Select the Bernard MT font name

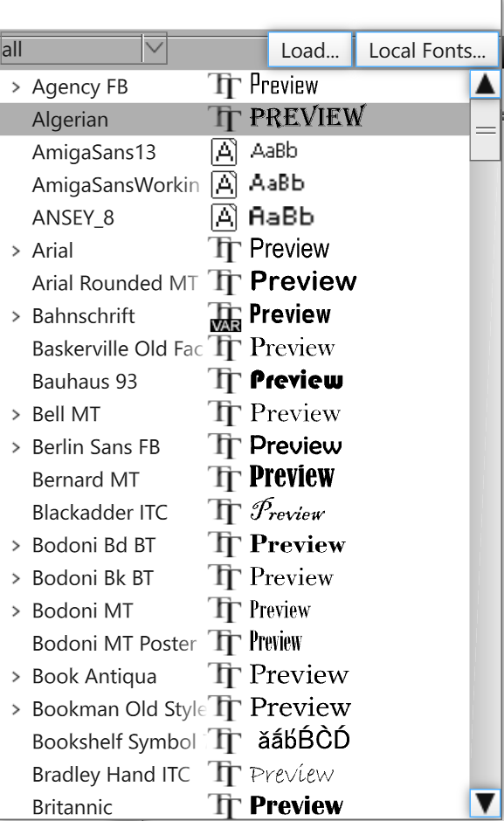coord(86,480)
